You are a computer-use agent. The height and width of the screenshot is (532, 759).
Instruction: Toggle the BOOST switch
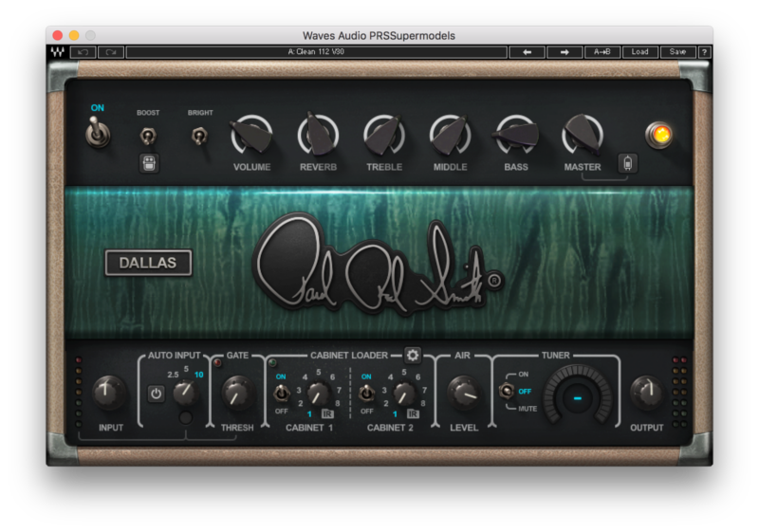click(x=148, y=136)
